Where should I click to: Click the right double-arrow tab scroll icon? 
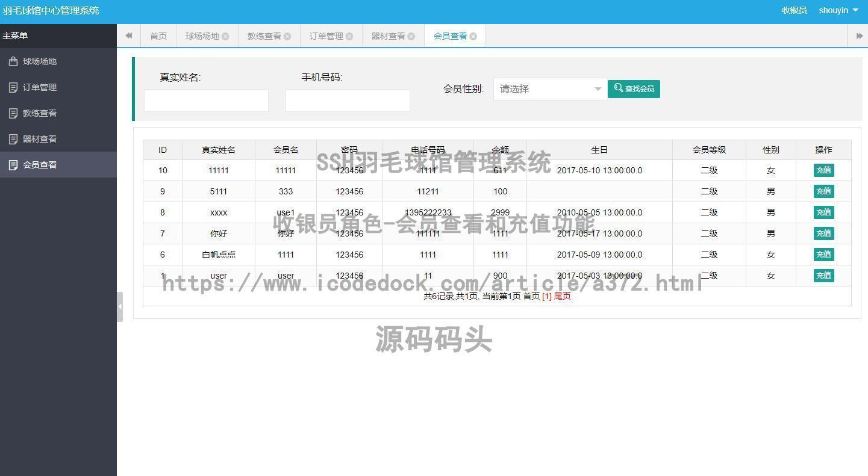(859, 36)
